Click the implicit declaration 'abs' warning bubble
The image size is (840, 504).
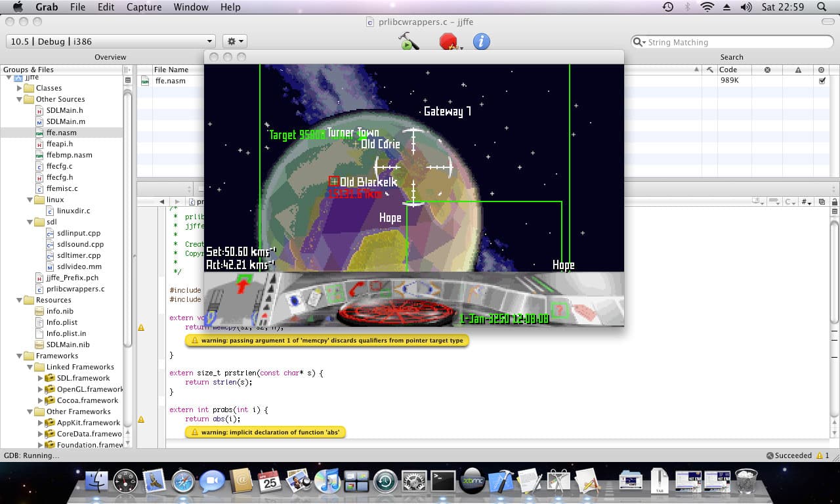265,432
